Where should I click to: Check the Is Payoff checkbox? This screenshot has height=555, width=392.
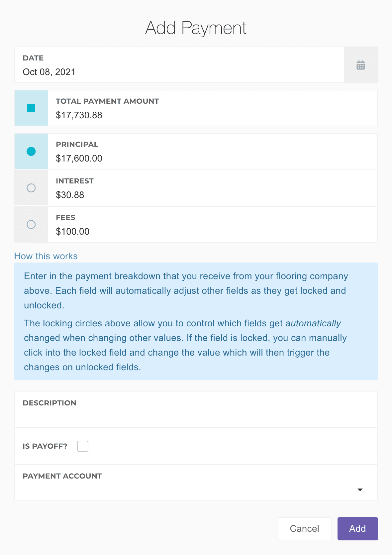[83, 446]
